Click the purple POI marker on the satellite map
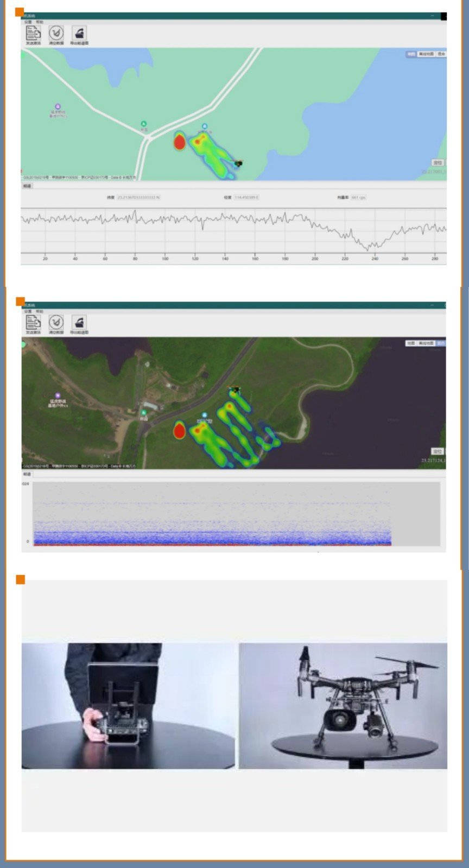The height and width of the screenshot is (868, 469). 58,395
